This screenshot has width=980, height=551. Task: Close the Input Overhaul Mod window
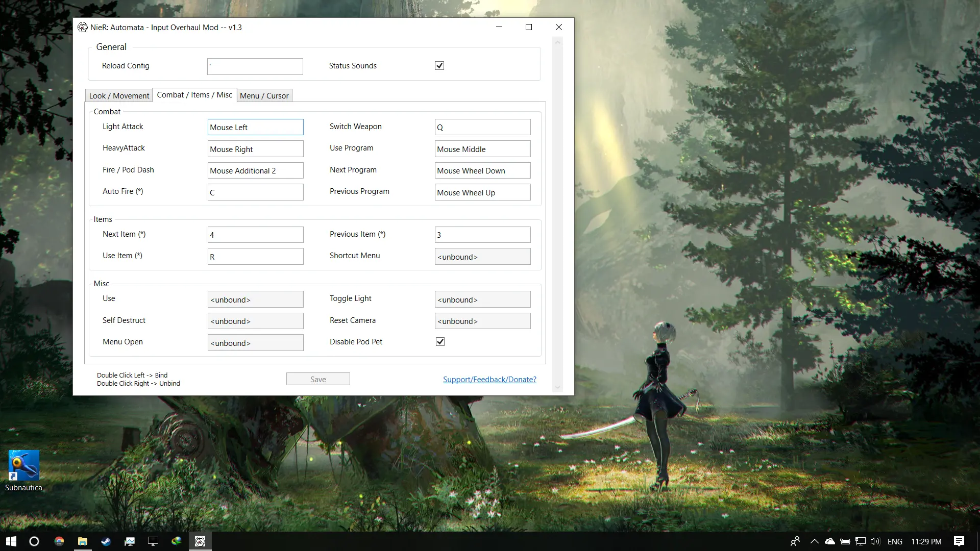coord(559,27)
